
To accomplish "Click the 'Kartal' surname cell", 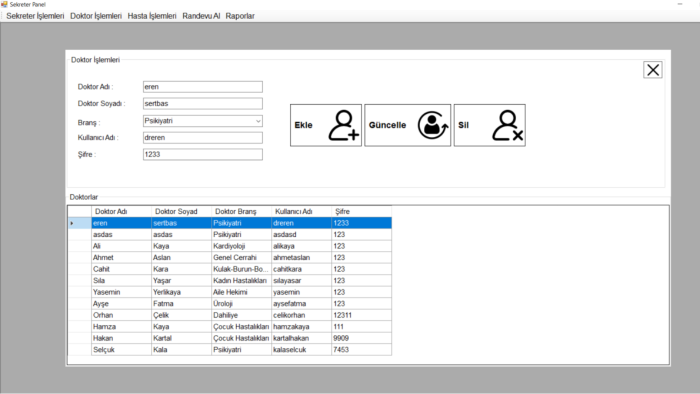I will pos(181,338).
